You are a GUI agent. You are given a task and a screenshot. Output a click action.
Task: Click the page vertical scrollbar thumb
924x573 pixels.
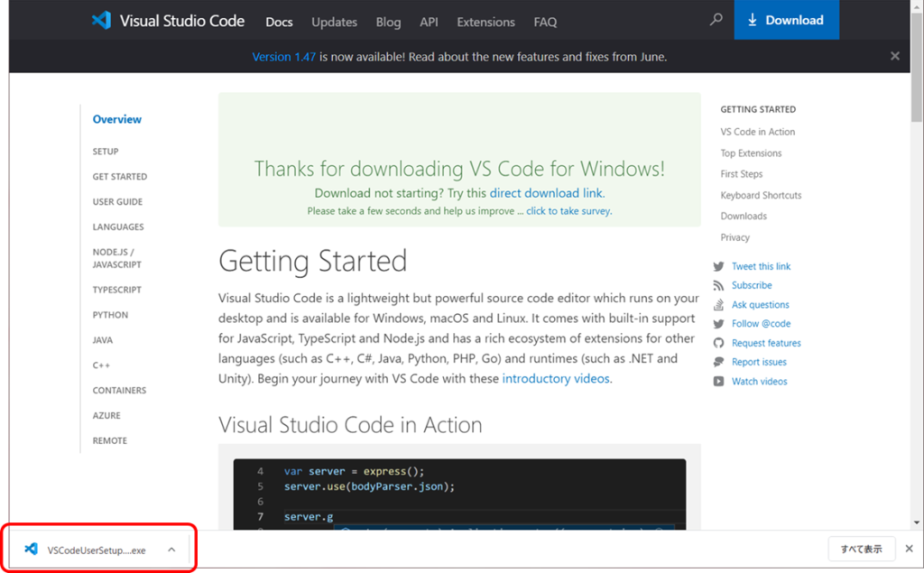(917, 68)
